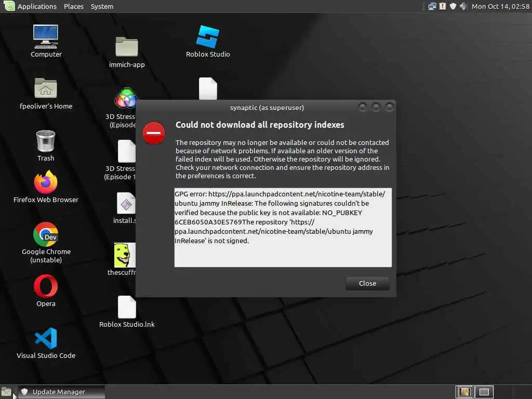Select the 3D Stress colorful spheres icon
Viewport: 532px width, 399px height.
pos(126,98)
